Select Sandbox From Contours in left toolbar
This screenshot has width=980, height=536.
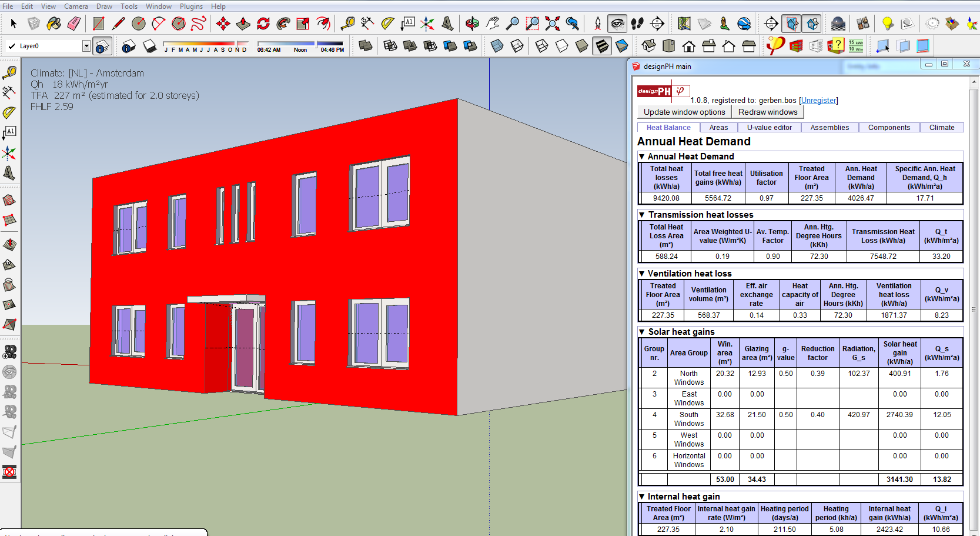click(9, 201)
